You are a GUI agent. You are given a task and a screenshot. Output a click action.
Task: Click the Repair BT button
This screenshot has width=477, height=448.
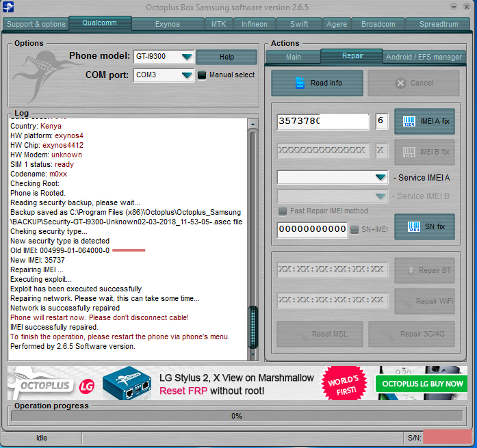[425, 270]
